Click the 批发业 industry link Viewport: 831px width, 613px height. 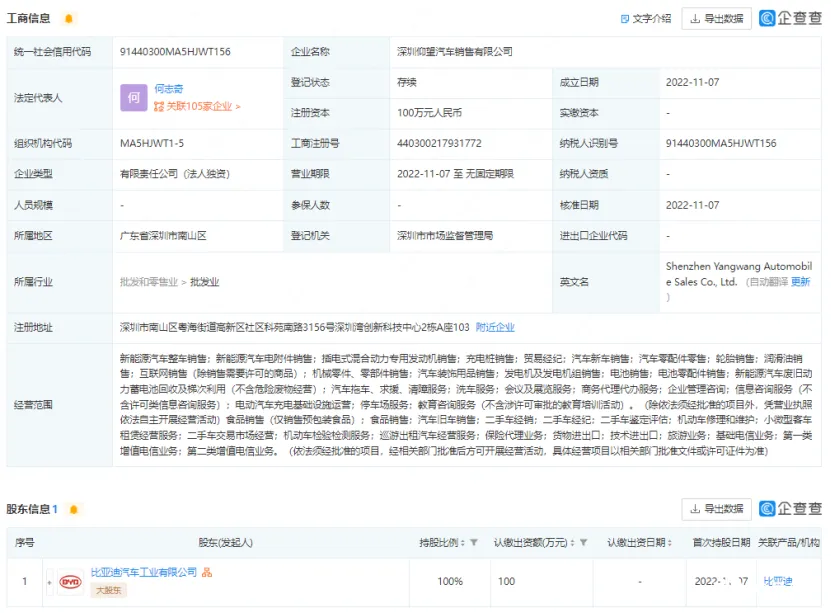(205, 282)
